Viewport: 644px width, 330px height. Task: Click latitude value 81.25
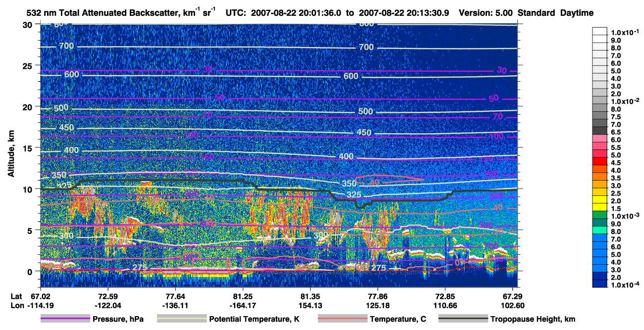(x=243, y=296)
